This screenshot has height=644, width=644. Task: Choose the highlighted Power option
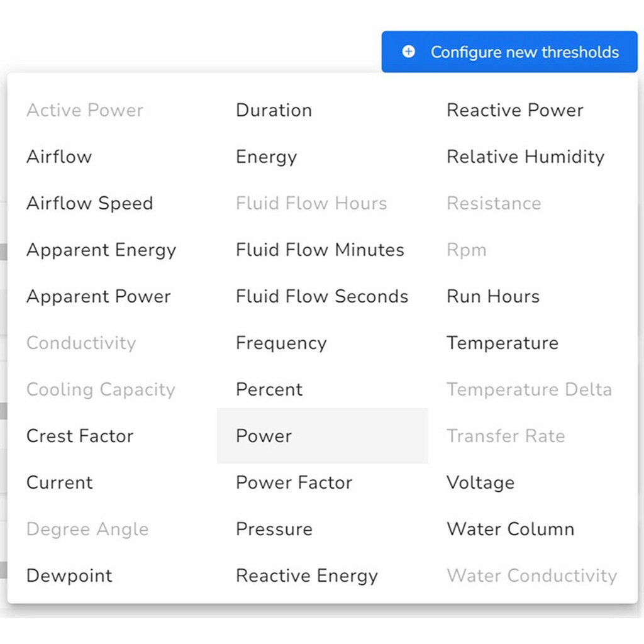(323, 436)
